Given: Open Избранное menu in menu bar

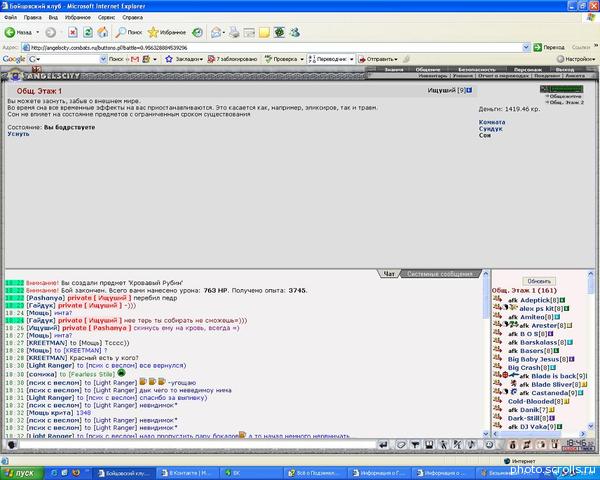Looking at the screenshot, I should (x=78, y=17).
